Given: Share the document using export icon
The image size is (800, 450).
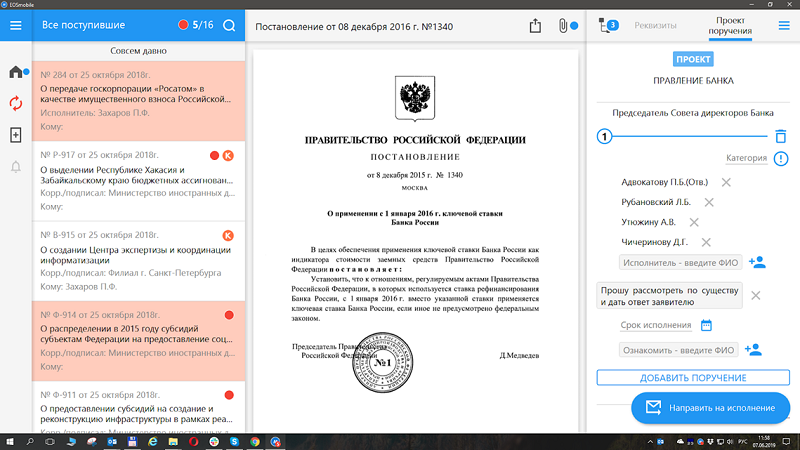Looking at the screenshot, I should (535, 26).
